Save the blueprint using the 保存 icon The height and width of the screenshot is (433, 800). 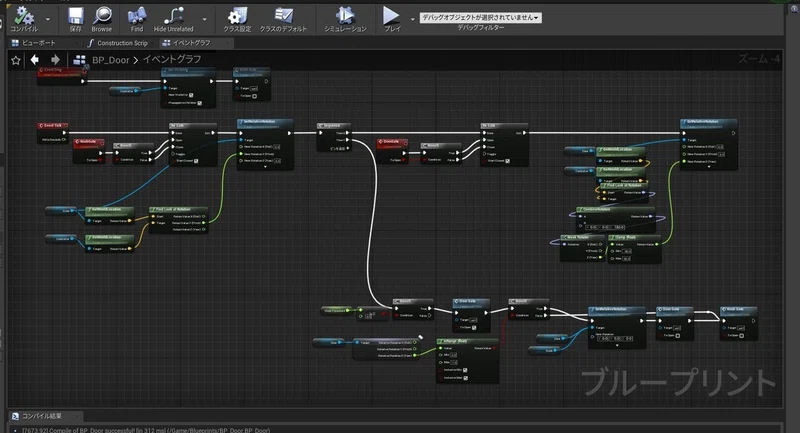[x=76, y=19]
